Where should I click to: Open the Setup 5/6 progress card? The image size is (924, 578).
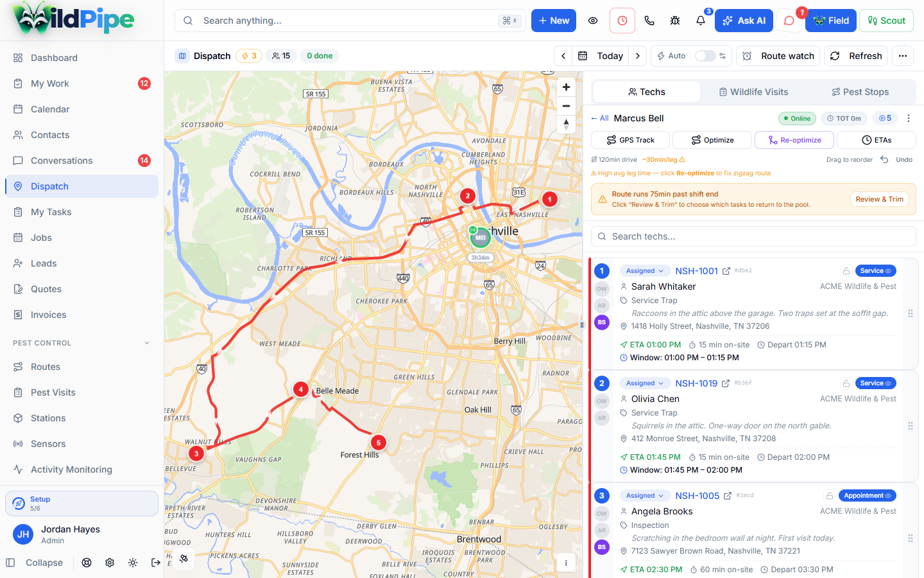click(81, 504)
